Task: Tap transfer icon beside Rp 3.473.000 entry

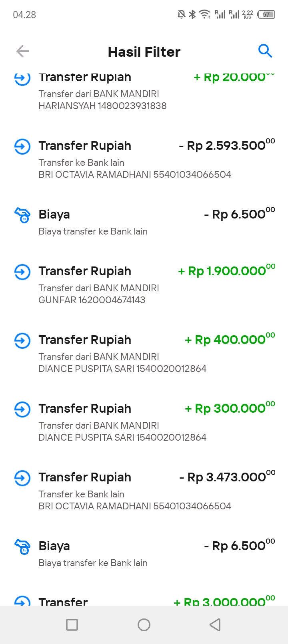Action: pos(22,478)
